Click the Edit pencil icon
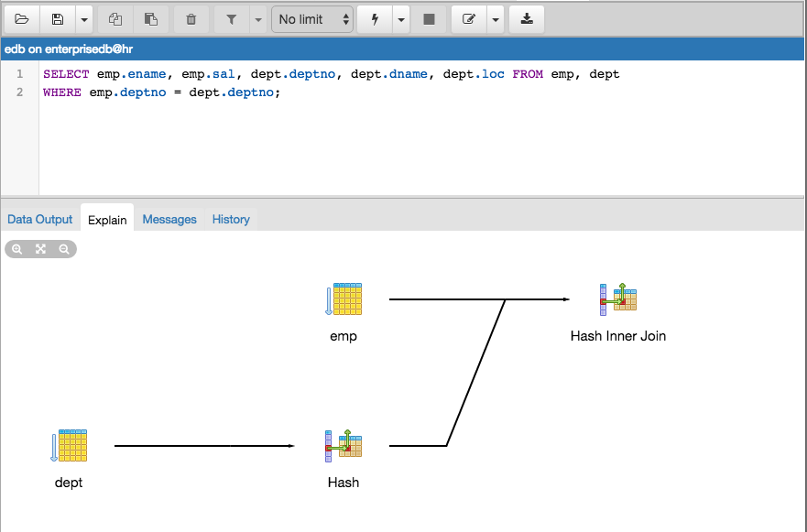The height and width of the screenshot is (532, 807). (x=469, y=19)
